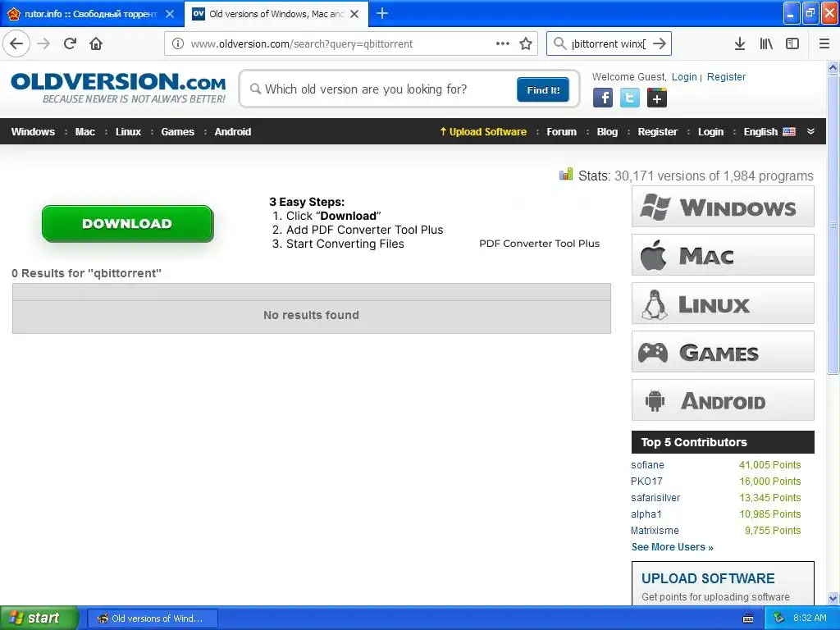Click the stats bar chart icon
840x630 pixels.
pyautogui.click(x=566, y=174)
